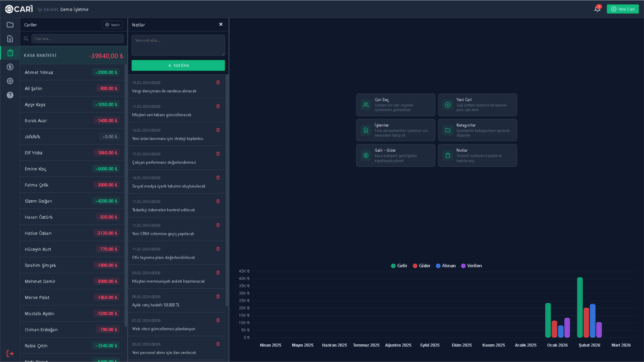The image size is (644, 362).
Task: Select the Elif Yıldız cari row
Action: point(72,153)
